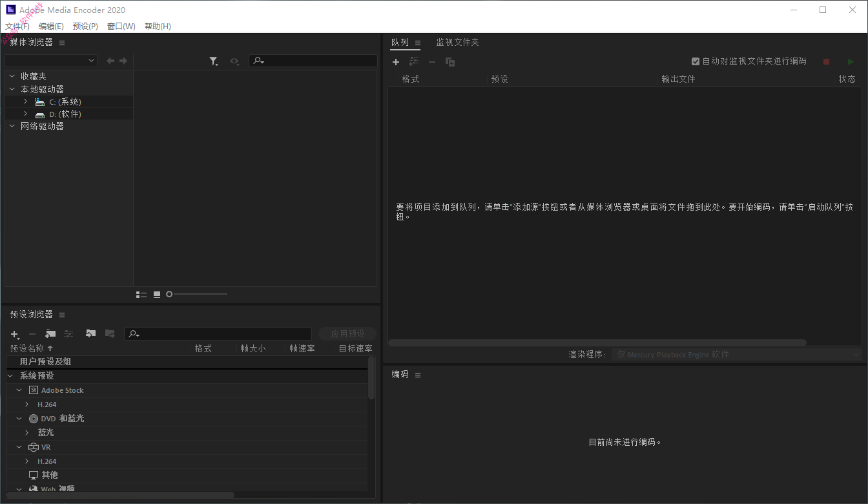The height and width of the screenshot is (504, 868).
Task: Click the add source plus icon
Action: (x=396, y=62)
